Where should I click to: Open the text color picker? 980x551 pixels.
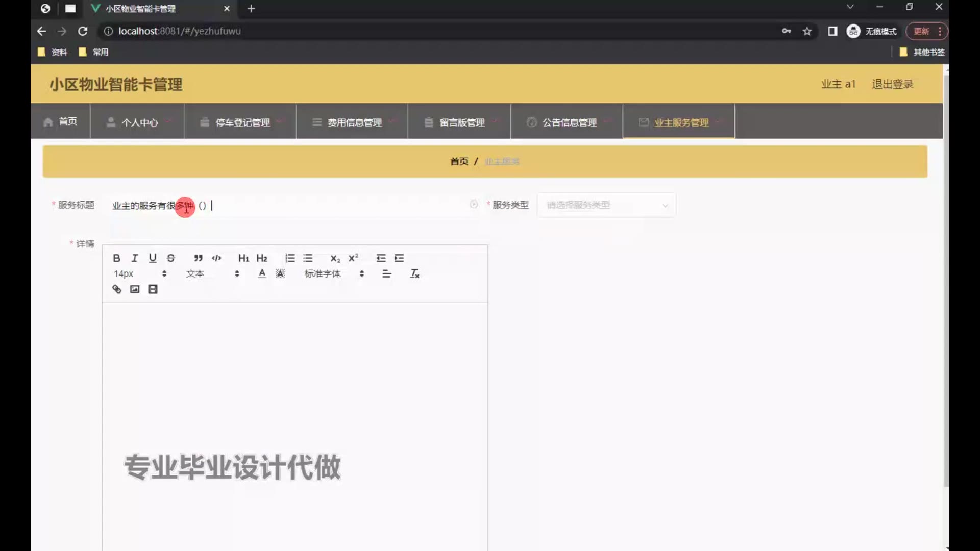(262, 274)
